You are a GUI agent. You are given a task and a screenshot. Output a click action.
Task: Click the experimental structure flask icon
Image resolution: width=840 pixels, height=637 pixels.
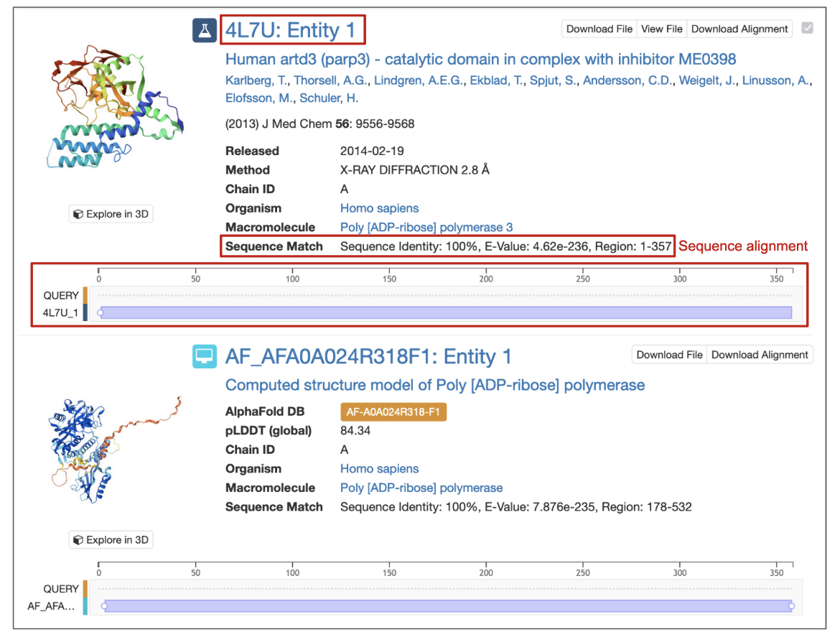[x=205, y=30]
